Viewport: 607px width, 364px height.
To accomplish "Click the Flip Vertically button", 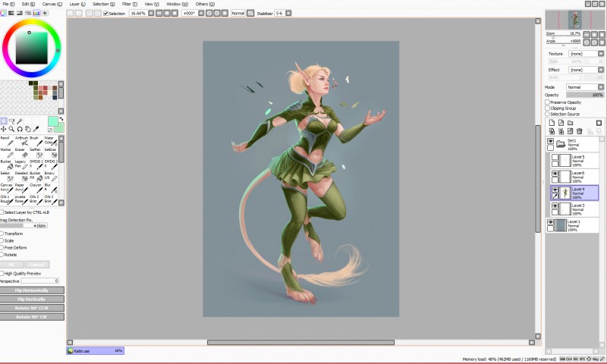I will (x=32, y=299).
